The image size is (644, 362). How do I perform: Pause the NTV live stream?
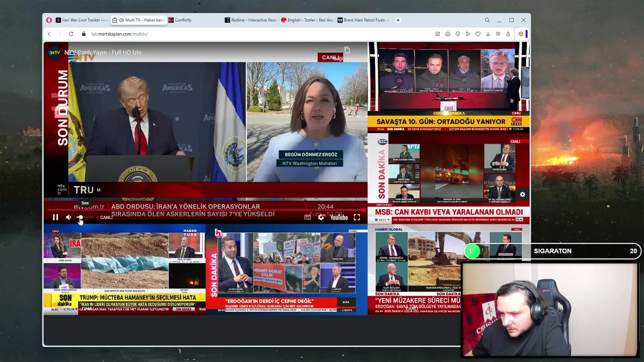pos(55,217)
